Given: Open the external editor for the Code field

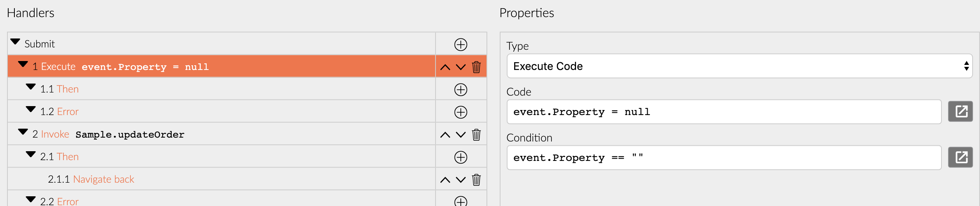Looking at the screenshot, I should pos(961,112).
